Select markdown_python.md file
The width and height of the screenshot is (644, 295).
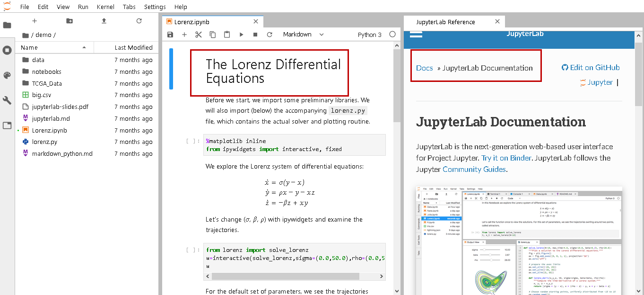(x=87, y=153)
